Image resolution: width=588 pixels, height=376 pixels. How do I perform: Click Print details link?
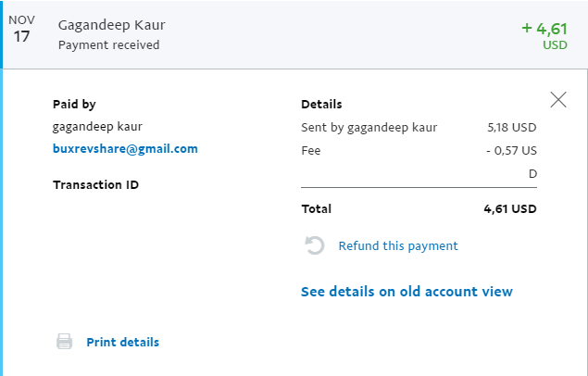pyautogui.click(x=122, y=342)
